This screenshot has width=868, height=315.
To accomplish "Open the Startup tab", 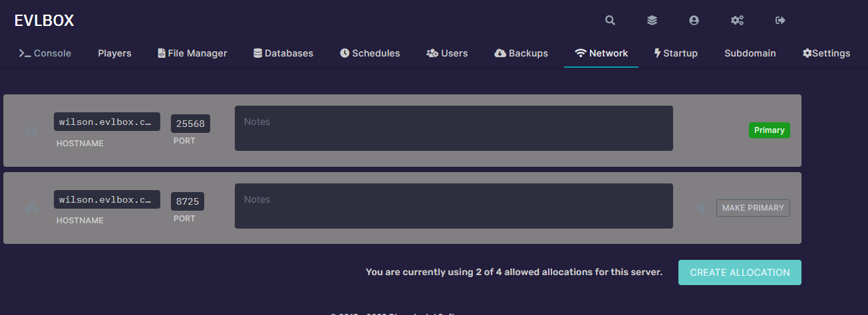I will tap(676, 53).
